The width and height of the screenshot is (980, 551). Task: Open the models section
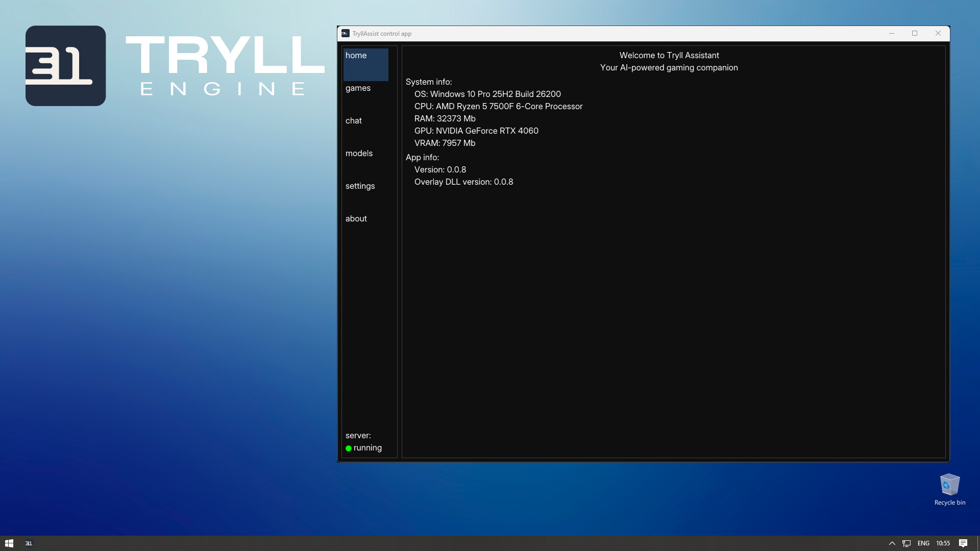pos(359,153)
